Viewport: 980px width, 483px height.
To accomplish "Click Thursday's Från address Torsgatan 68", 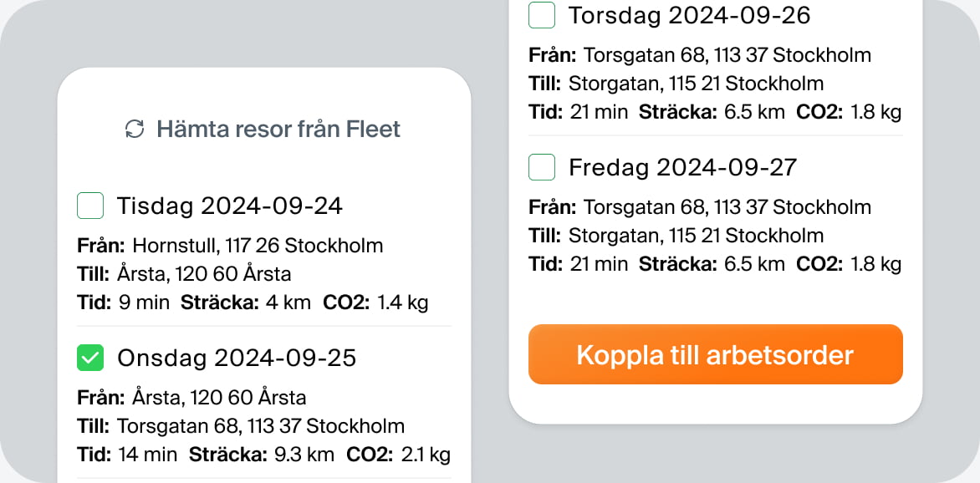I will [x=727, y=55].
